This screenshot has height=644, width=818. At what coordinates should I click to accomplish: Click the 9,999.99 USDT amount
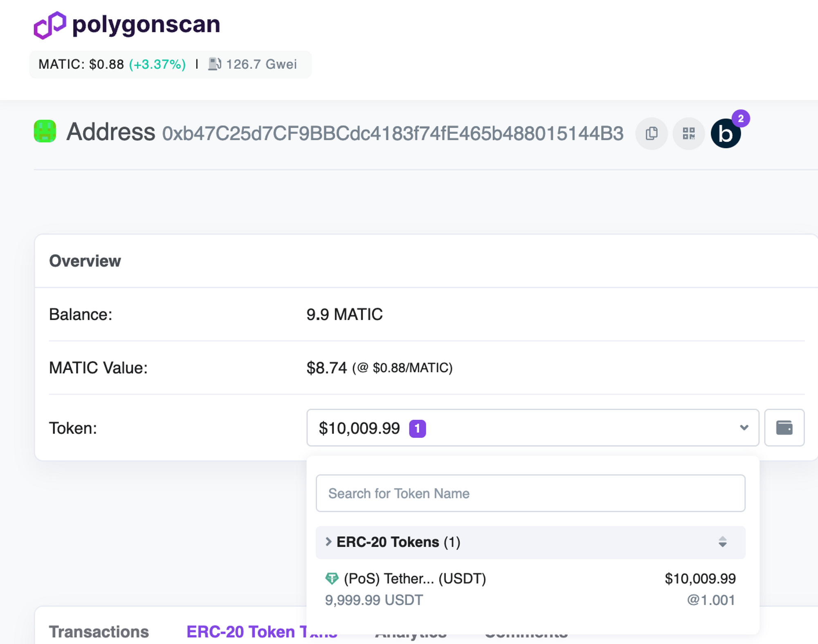tap(374, 600)
